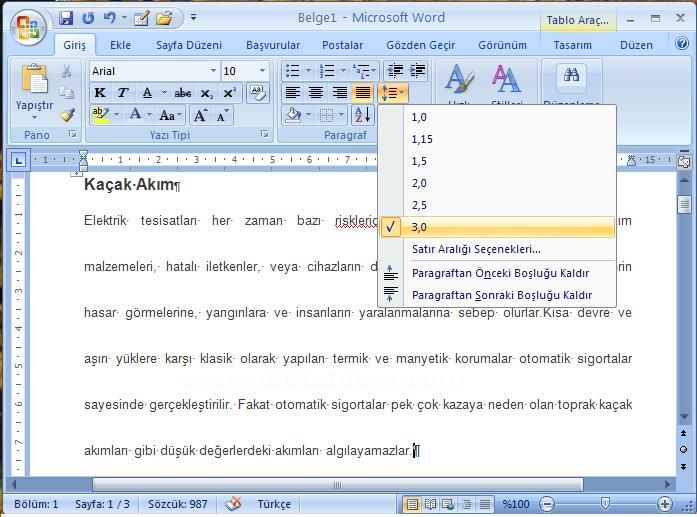Click the horizontal scrollbar thumb
The height and width of the screenshot is (517, 697).
click(x=338, y=485)
